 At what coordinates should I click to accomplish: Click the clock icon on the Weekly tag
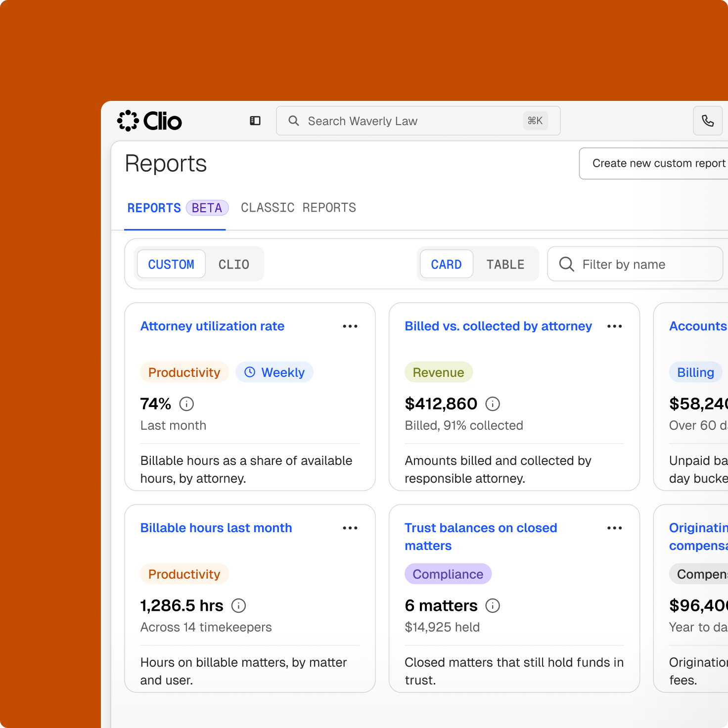click(250, 372)
